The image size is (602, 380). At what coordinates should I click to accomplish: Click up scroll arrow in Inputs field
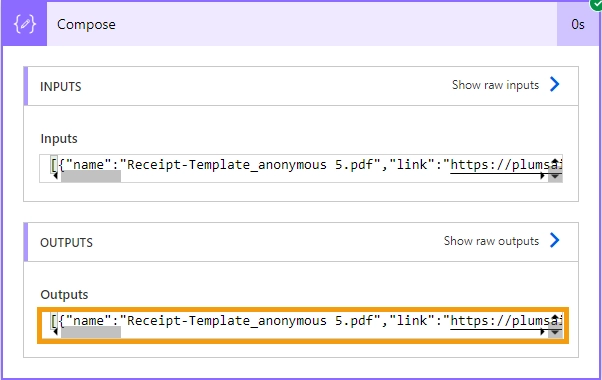tap(555, 162)
